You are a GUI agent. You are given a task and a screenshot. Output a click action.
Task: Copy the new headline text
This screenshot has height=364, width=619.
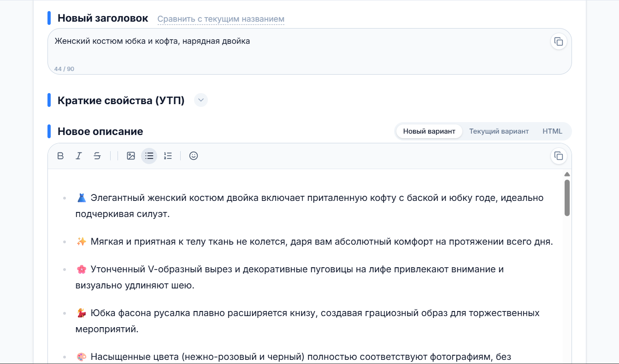(x=559, y=41)
